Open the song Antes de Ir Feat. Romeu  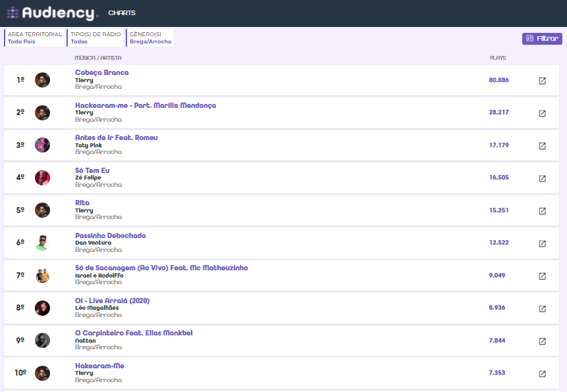coord(117,137)
